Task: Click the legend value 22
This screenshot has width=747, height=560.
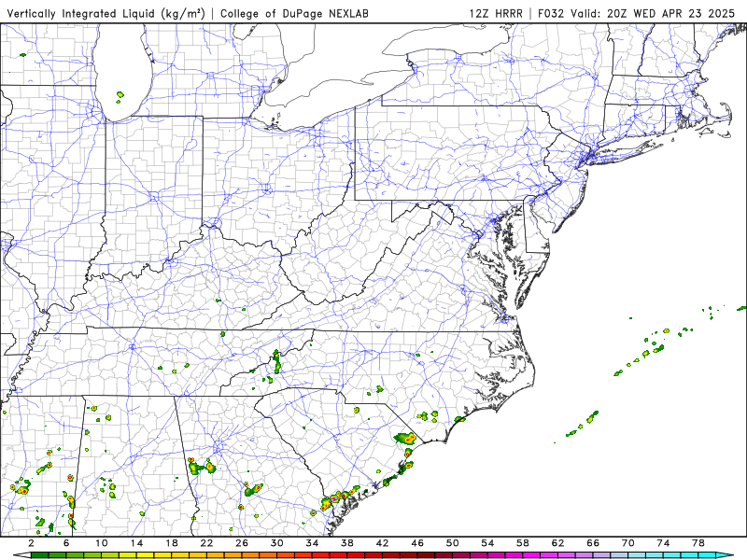Action: tap(206, 543)
